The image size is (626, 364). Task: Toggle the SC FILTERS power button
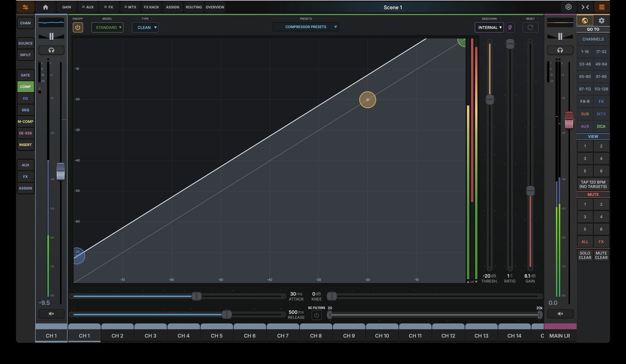pos(316,315)
